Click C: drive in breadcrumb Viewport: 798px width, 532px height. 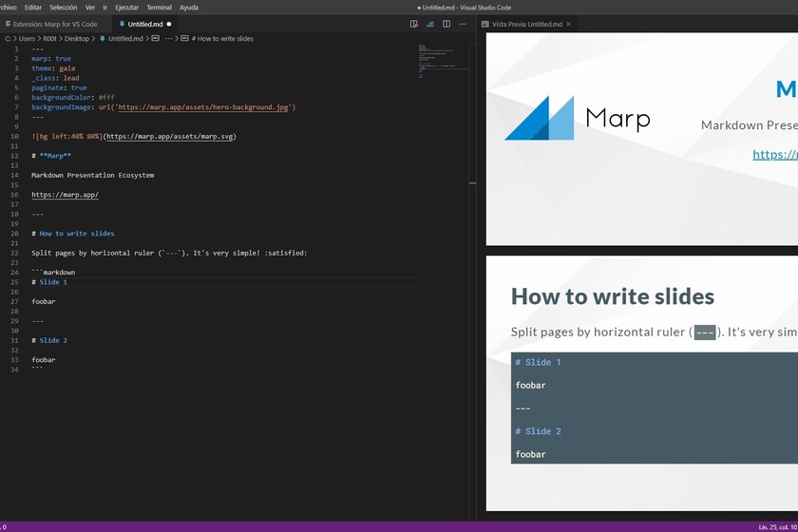pyautogui.click(x=8, y=39)
